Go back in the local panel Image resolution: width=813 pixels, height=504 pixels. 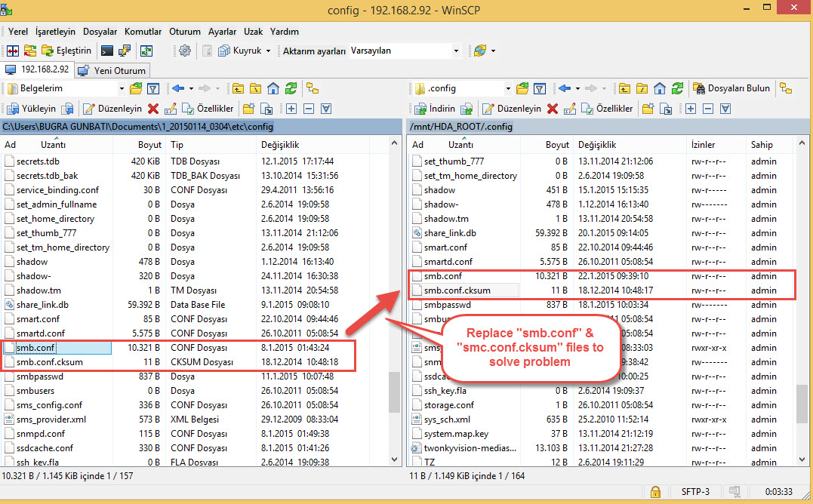(178, 88)
